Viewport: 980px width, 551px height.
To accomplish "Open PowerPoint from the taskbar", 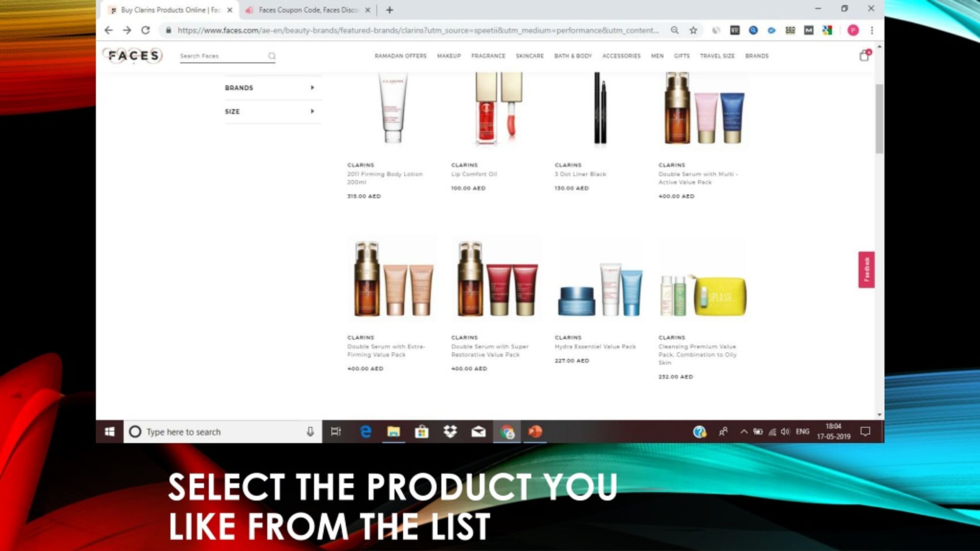I will click(535, 432).
